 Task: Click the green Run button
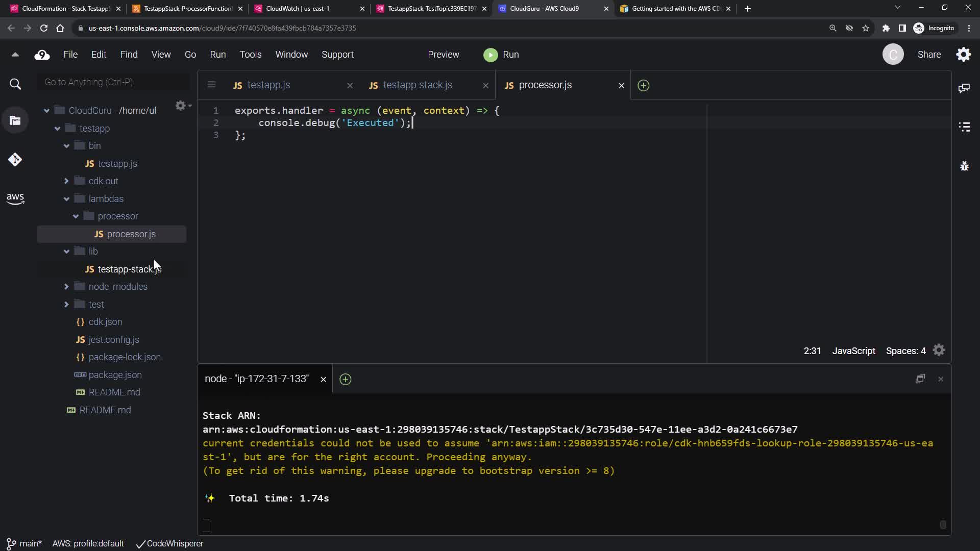pyautogui.click(x=501, y=55)
